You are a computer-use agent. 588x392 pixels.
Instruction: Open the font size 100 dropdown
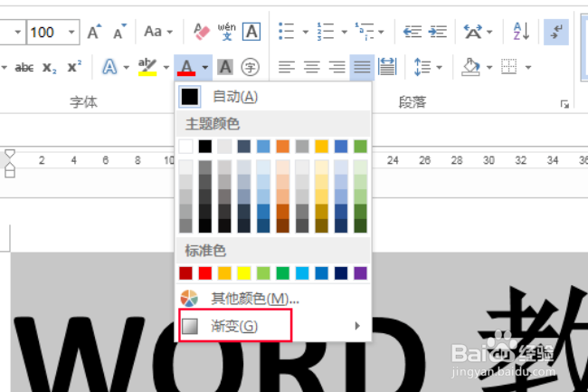point(71,32)
